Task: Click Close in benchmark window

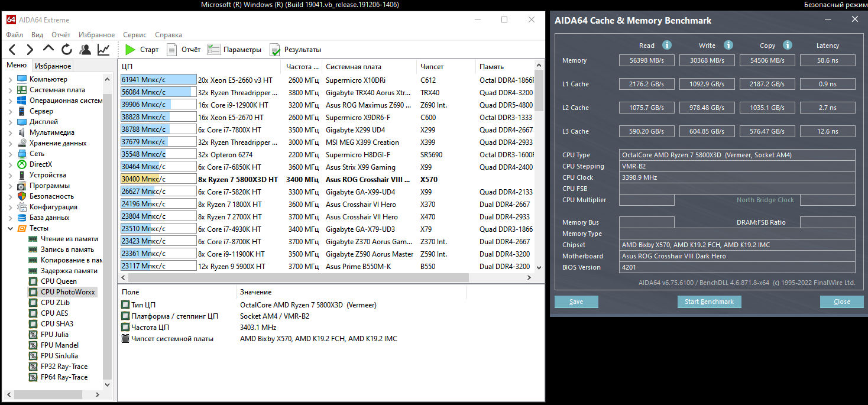Action: (842, 302)
